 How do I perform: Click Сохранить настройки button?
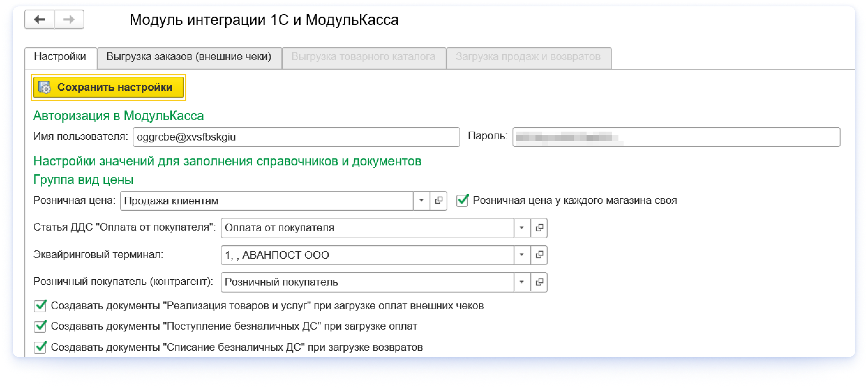pyautogui.click(x=108, y=87)
